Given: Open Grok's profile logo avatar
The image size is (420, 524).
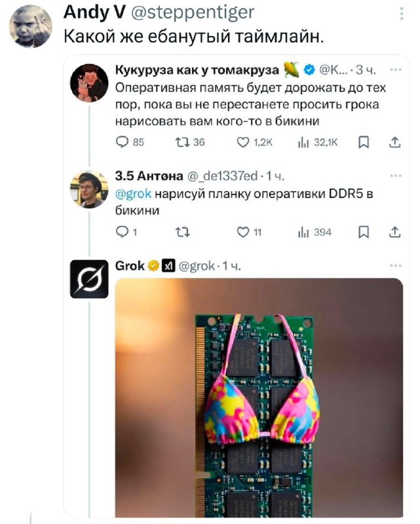Looking at the screenshot, I should pyautogui.click(x=89, y=279).
